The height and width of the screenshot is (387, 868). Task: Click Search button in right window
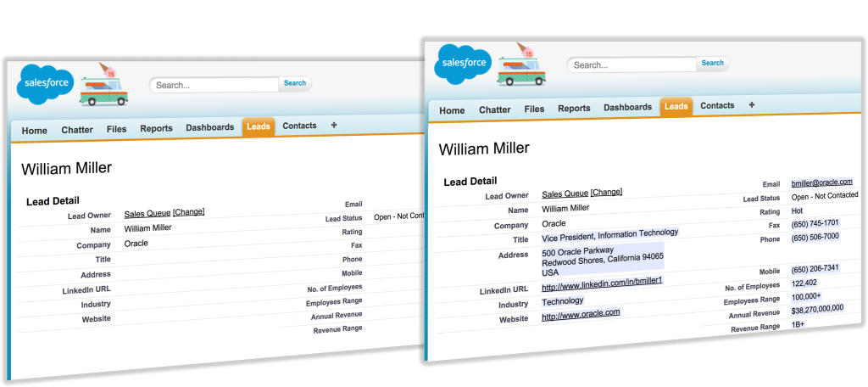coord(713,63)
